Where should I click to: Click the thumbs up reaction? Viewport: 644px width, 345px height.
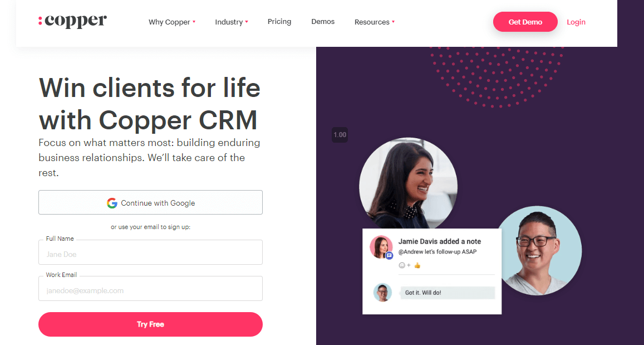click(x=417, y=266)
